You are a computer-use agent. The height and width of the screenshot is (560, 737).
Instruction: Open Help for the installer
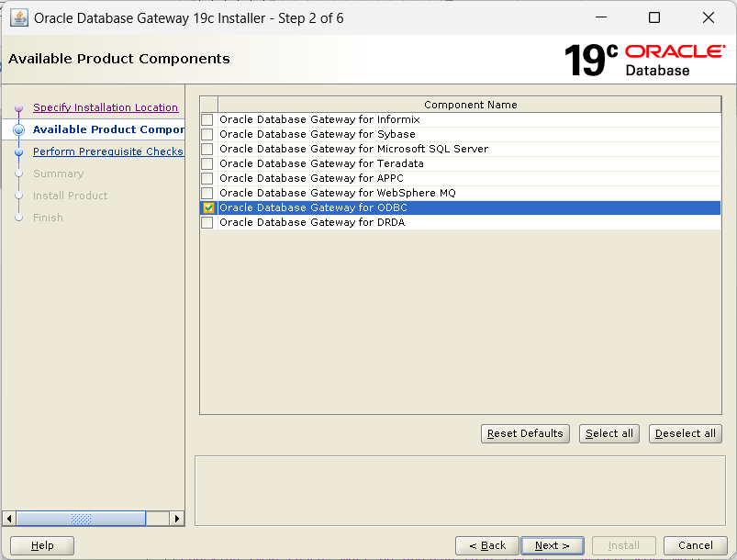coord(42,545)
